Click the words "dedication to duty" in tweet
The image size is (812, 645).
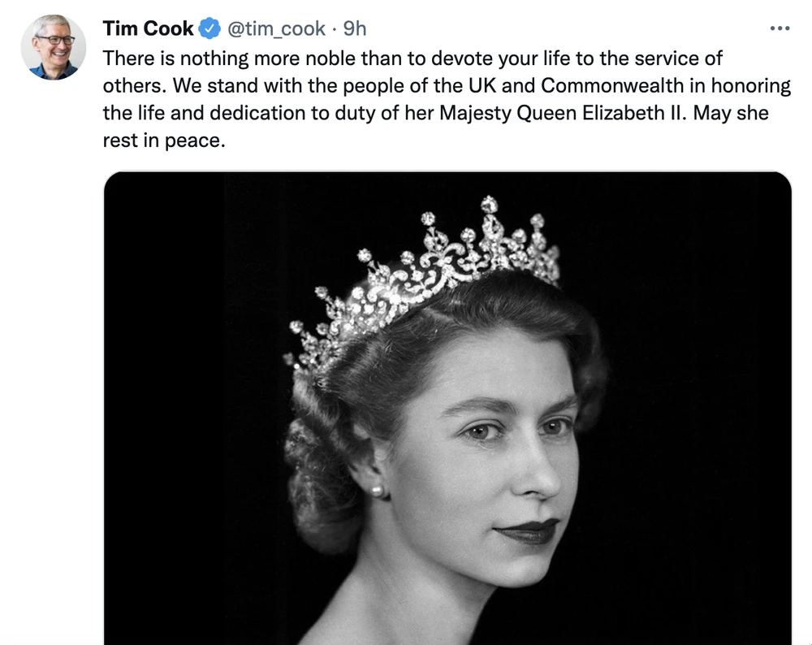click(301, 113)
